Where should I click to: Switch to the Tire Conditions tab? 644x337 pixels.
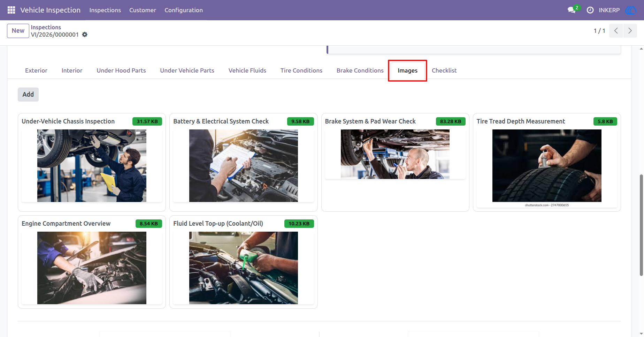point(301,70)
